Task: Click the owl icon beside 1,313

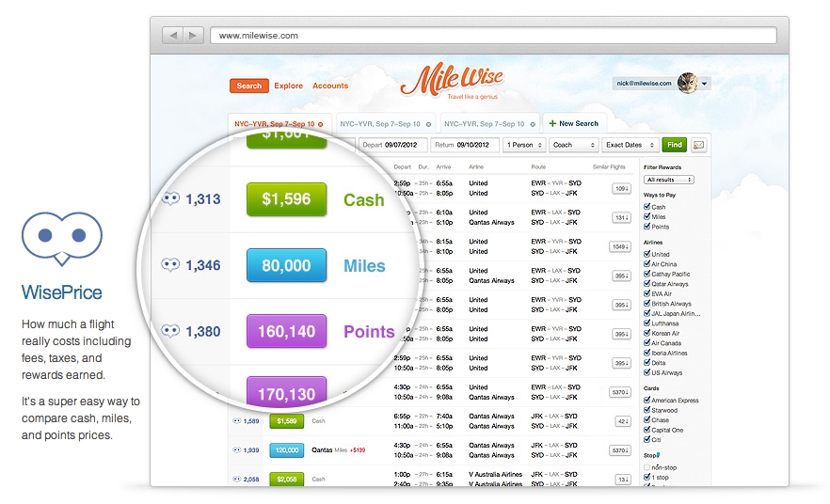Action: click(170, 198)
